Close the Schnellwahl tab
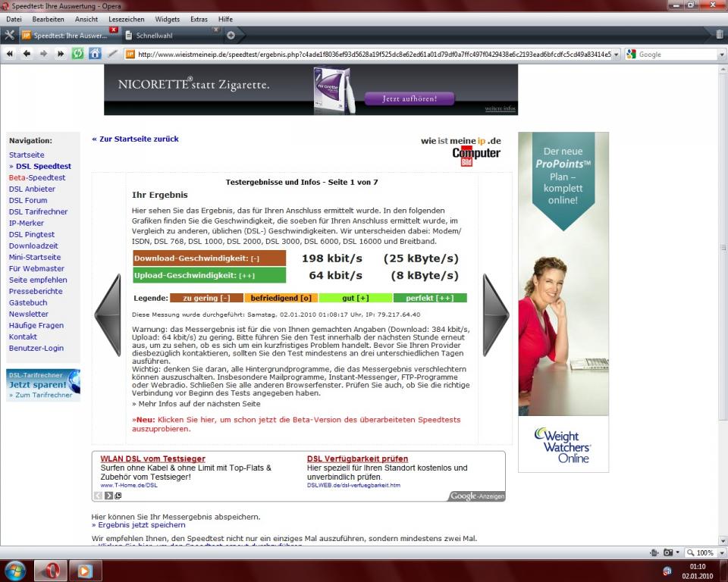Image resolution: width=728 pixels, height=582 pixels. [216, 30]
